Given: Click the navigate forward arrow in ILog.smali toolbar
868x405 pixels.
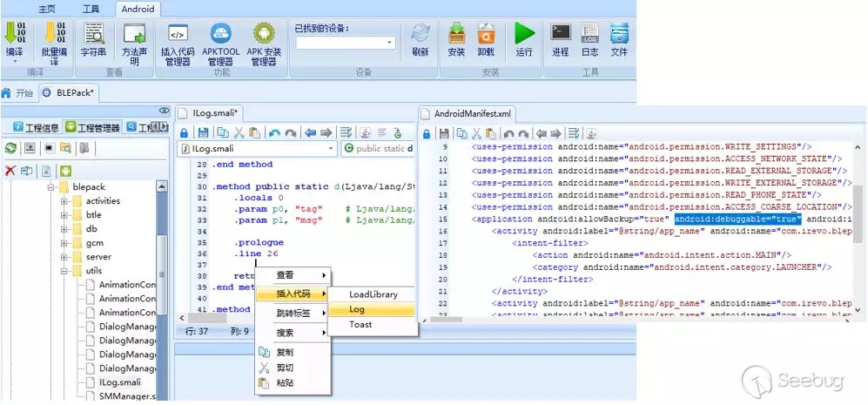Looking at the screenshot, I should coord(326,133).
